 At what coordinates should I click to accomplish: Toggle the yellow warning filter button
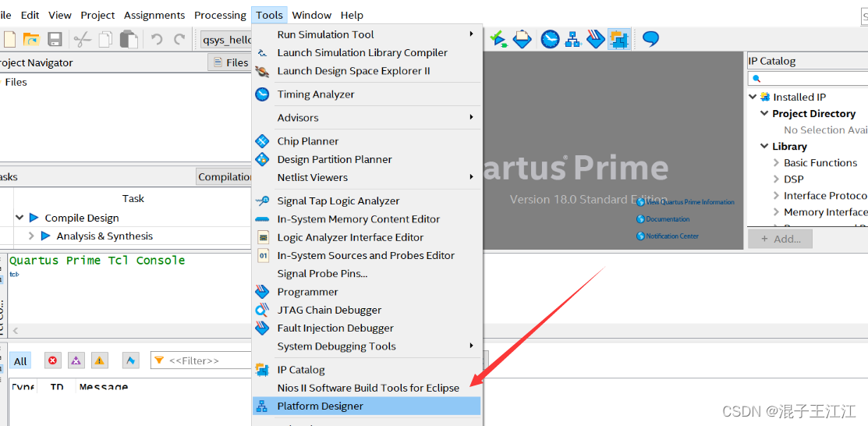tap(99, 360)
